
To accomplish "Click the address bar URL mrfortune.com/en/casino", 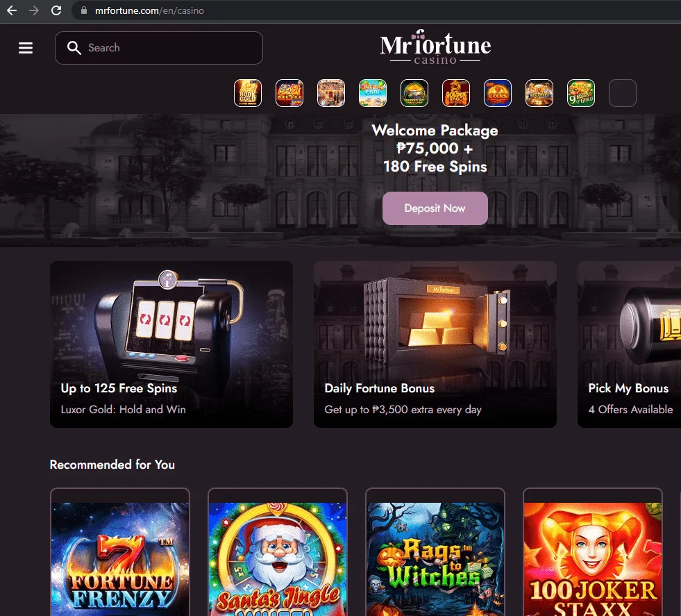I will [x=149, y=10].
